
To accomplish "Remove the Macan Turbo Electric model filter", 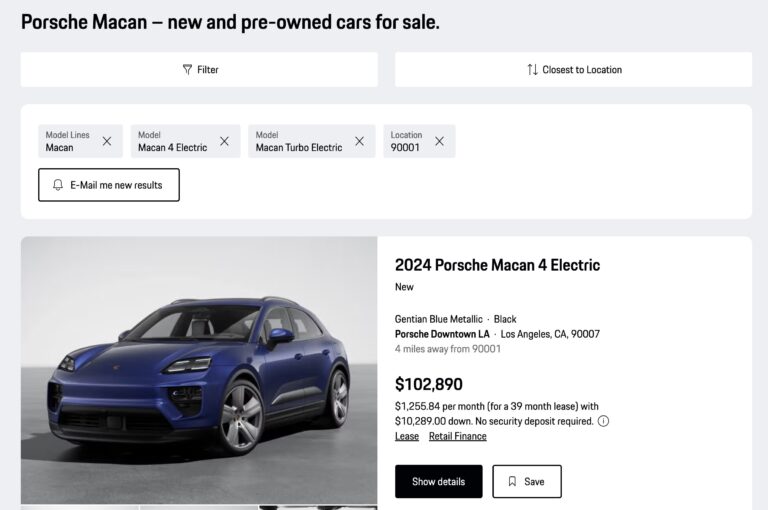I will point(359,141).
